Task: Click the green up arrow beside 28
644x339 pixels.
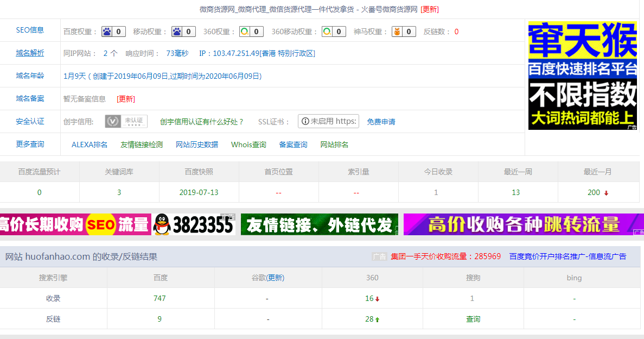Action: [x=378, y=319]
